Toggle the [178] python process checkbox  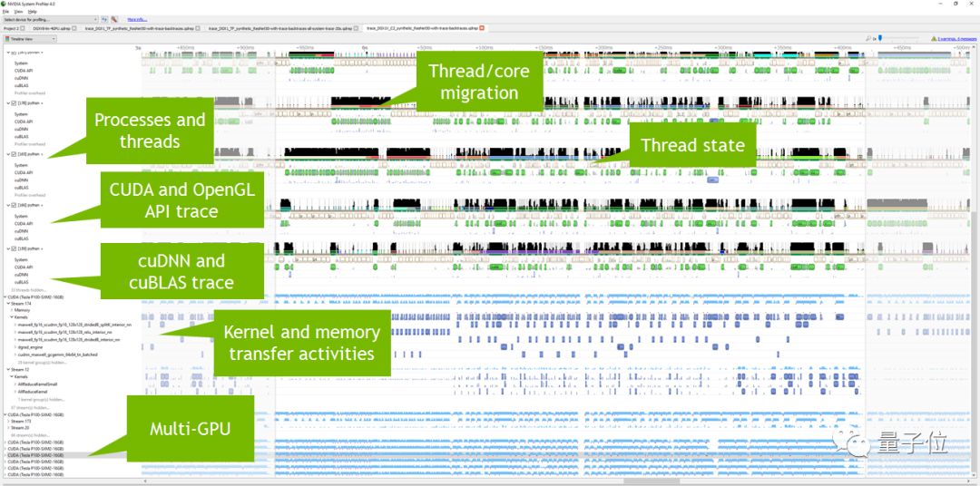click(14, 102)
